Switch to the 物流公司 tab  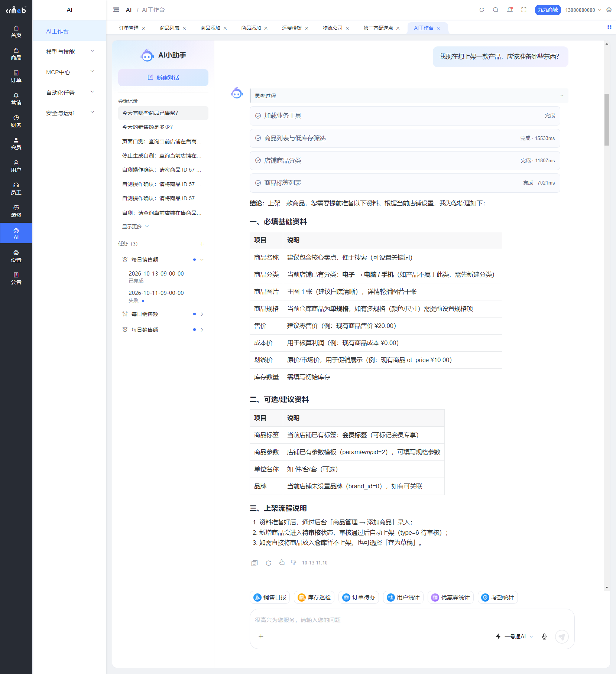coord(333,28)
